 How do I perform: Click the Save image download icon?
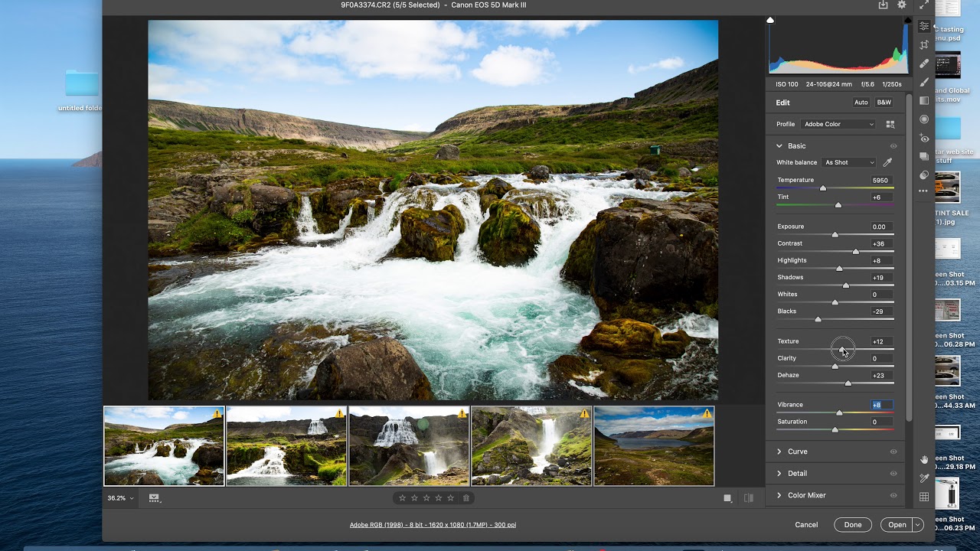click(883, 5)
